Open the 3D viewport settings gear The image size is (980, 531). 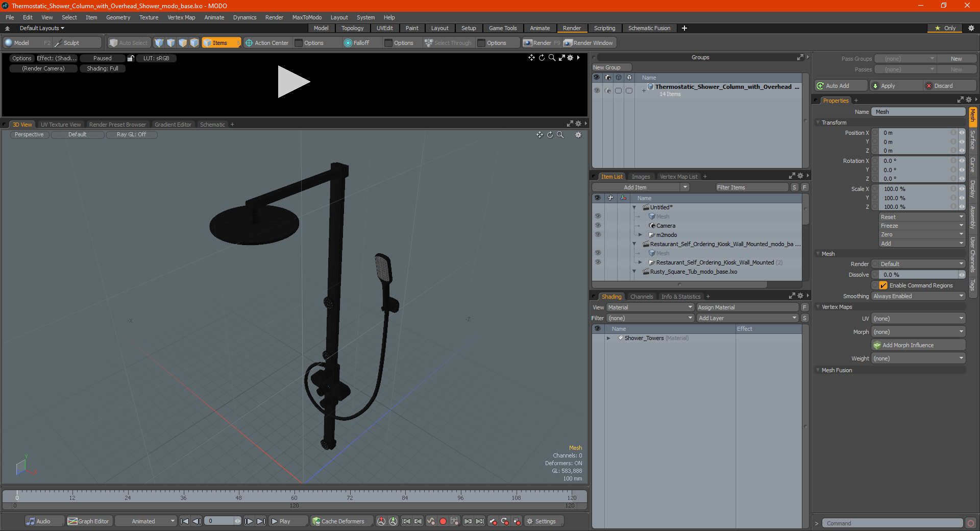(578, 135)
